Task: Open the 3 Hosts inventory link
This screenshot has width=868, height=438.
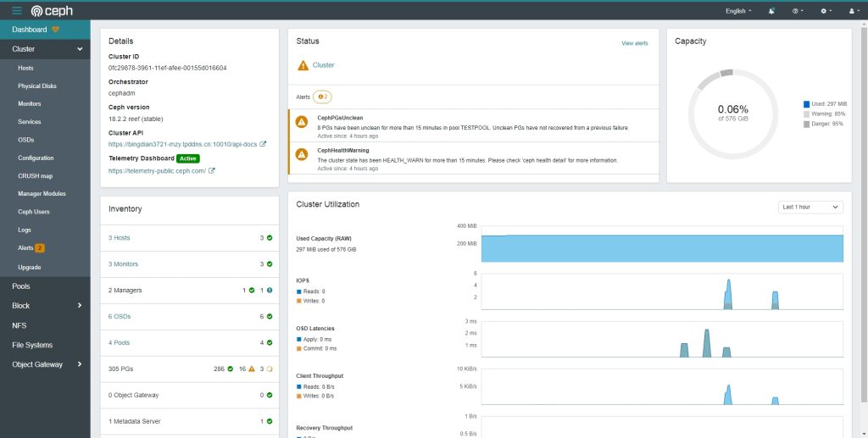Action: (x=119, y=238)
